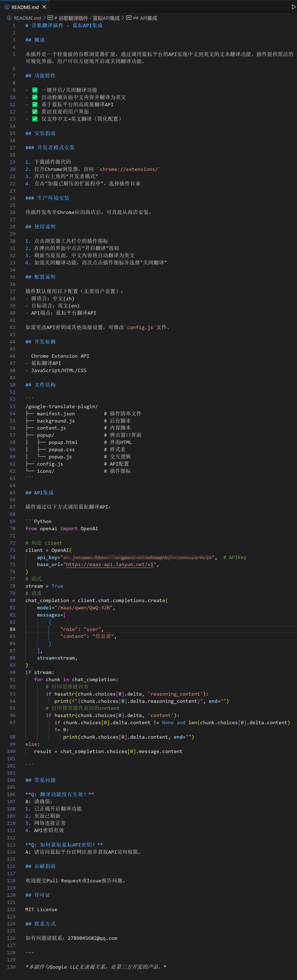Click the 'MIT License' text
Viewport: 297px width, 980px height.
click(41, 909)
